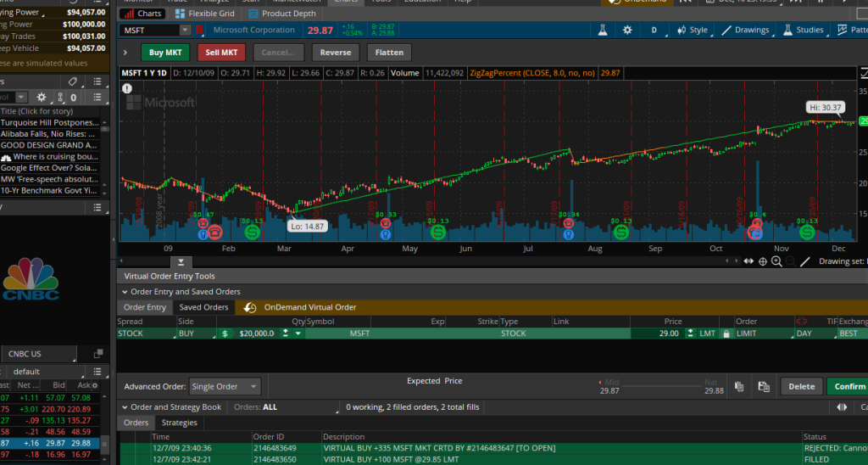Viewport: 868px width, 465px height.
Task: Open the D timeframe dropdown
Action: pyautogui.click(x=654, y=30)
